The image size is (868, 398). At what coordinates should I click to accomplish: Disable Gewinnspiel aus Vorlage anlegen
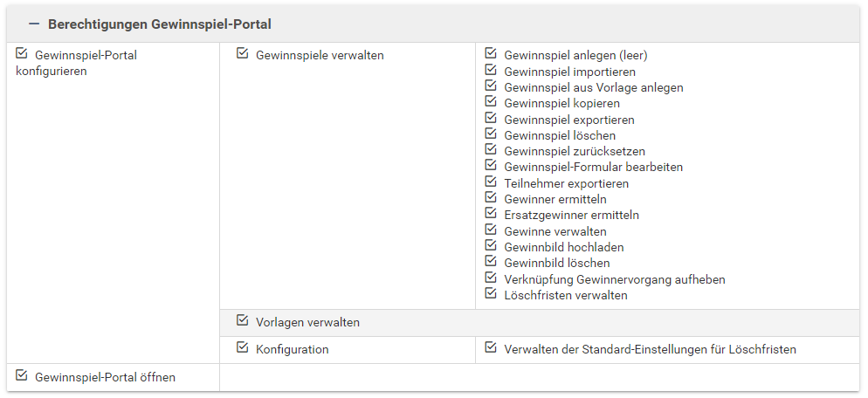[x=491, y=86]
